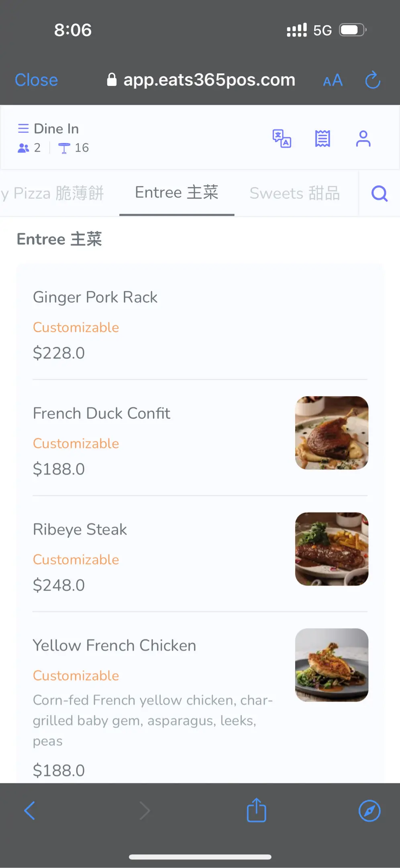
Task: Tap the app.eats365pos.com address field
Action: [x=209, y=80]
